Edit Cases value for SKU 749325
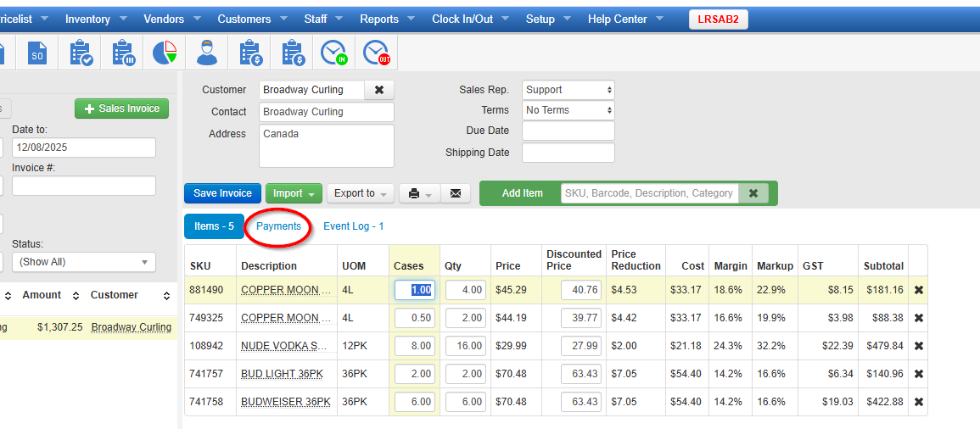Viewport: 980px width, 429px height. coord(414,318)
